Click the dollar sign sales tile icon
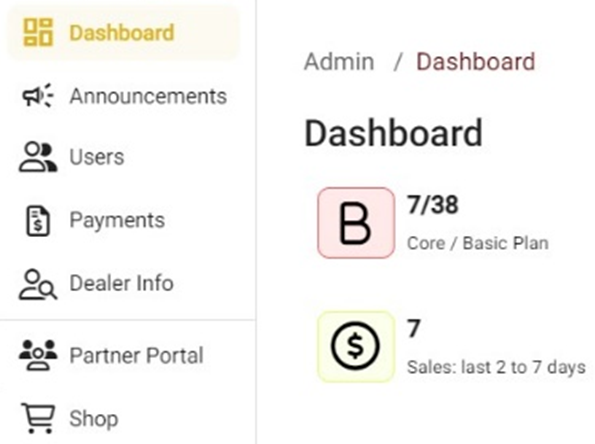This screenshot has height=444, width=595. pos(356,346)
